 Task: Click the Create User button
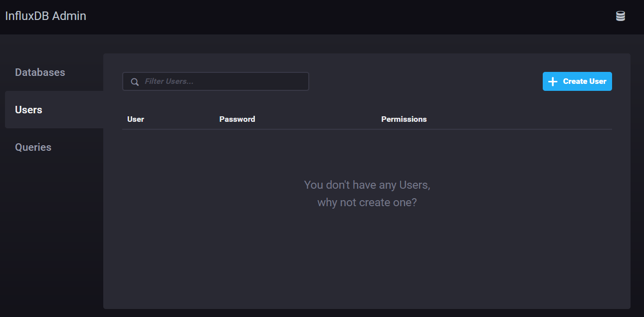tap(577, 81)
